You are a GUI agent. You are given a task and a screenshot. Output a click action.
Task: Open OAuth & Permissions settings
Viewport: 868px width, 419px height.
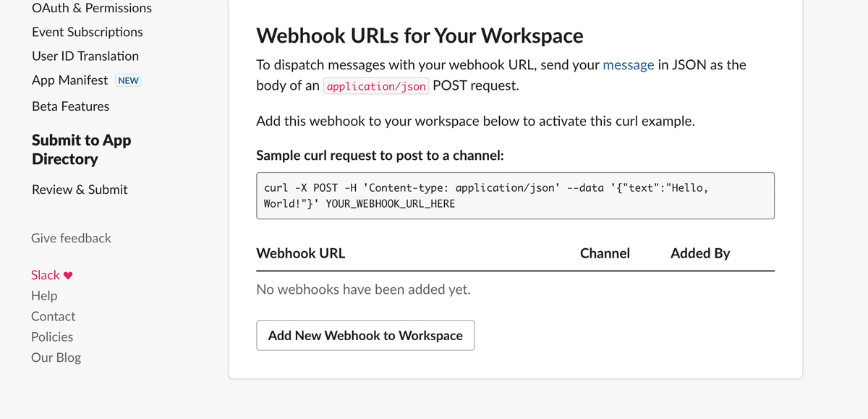click(x=92, y=8)
